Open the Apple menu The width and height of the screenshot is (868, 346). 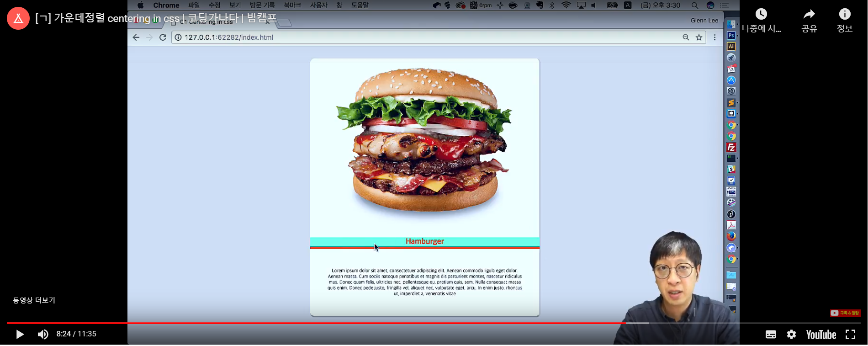coord(140,5)
